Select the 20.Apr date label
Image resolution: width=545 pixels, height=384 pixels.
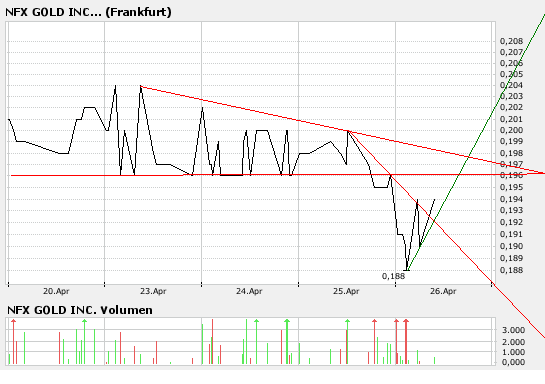[56, 291]
